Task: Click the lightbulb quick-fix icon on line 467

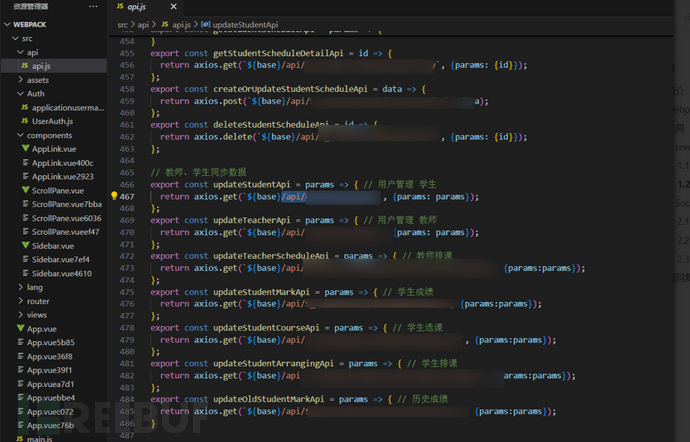Action: click(116, 197)
